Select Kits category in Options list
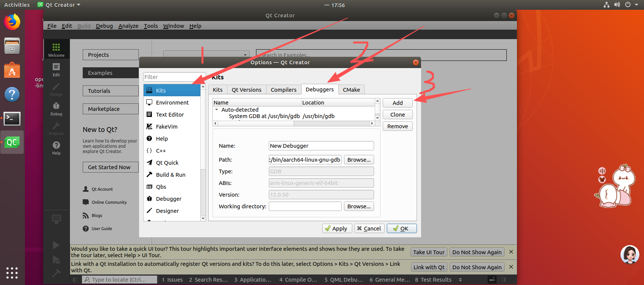This screenshot has width=644, height=285. (172, 90)
